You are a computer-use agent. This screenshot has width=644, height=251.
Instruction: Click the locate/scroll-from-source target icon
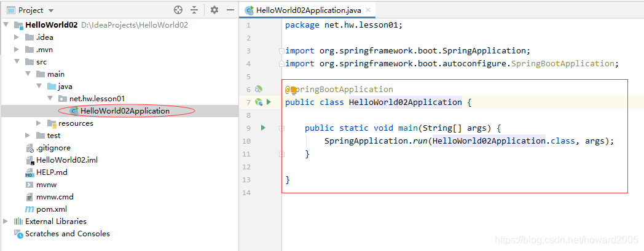(178, 10)
